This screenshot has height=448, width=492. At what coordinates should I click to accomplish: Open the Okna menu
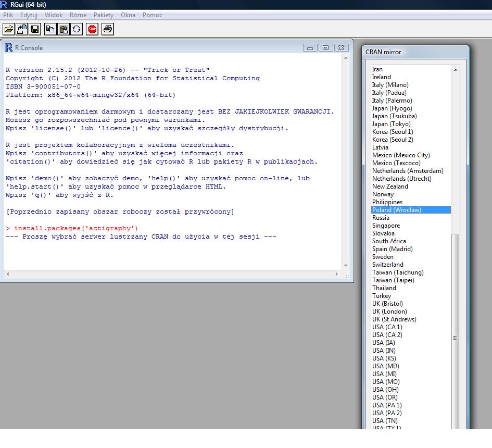(128, 15)
